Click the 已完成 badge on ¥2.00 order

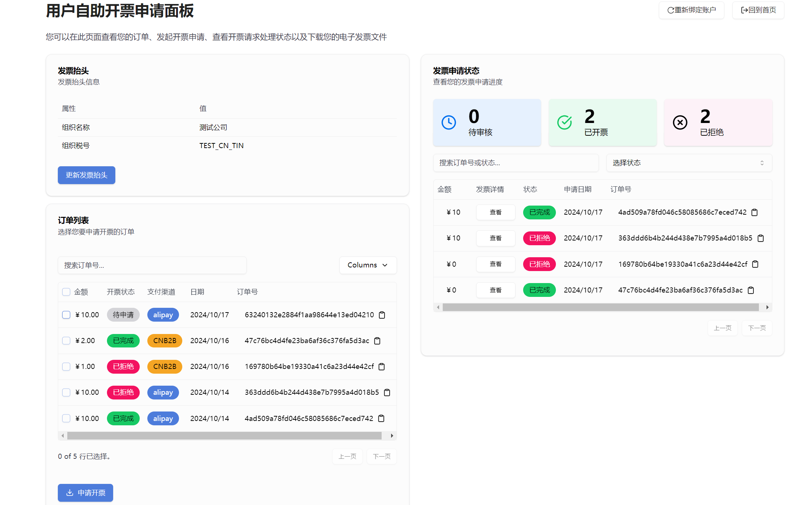click(x=123, y=341)
